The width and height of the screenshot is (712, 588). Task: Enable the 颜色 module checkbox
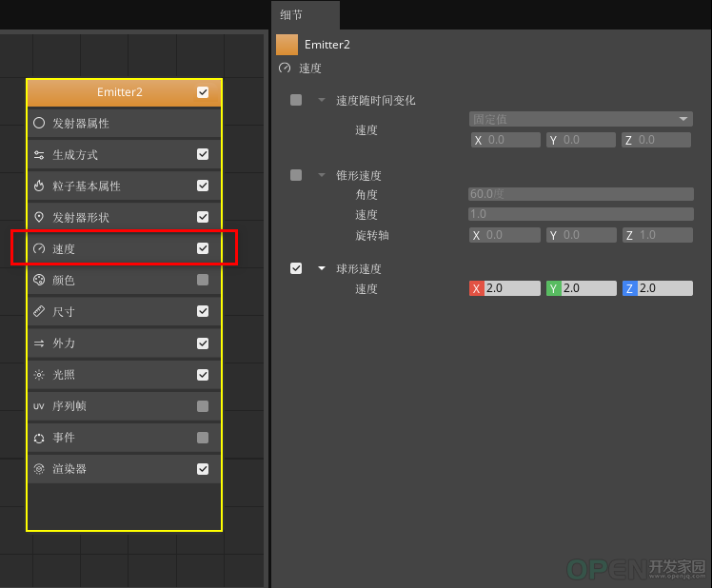tap(203, 280)
